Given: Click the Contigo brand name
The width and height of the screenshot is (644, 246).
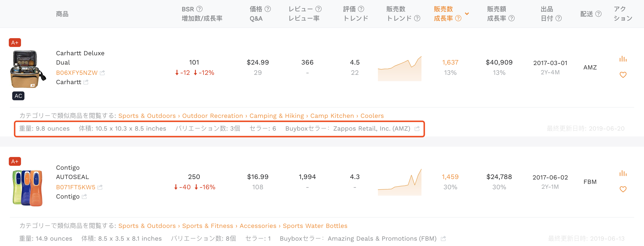Looking at the screenshot, I should pos(68,197).
